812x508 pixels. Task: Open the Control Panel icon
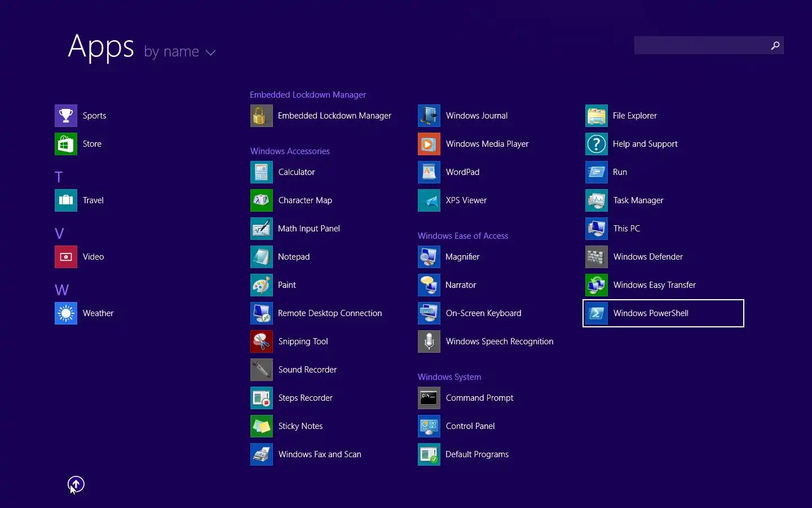[x=429, y=426]
